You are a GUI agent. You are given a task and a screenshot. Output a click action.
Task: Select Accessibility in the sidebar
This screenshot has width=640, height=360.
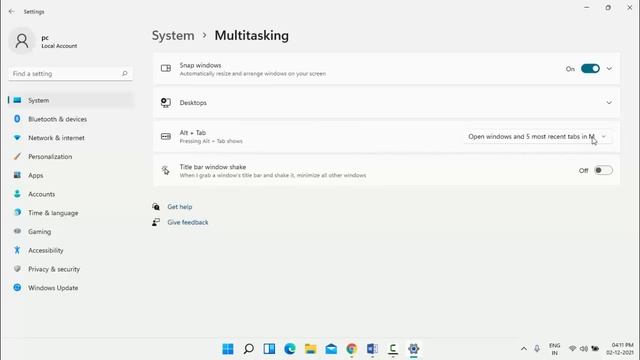click(x=71, y=251)
